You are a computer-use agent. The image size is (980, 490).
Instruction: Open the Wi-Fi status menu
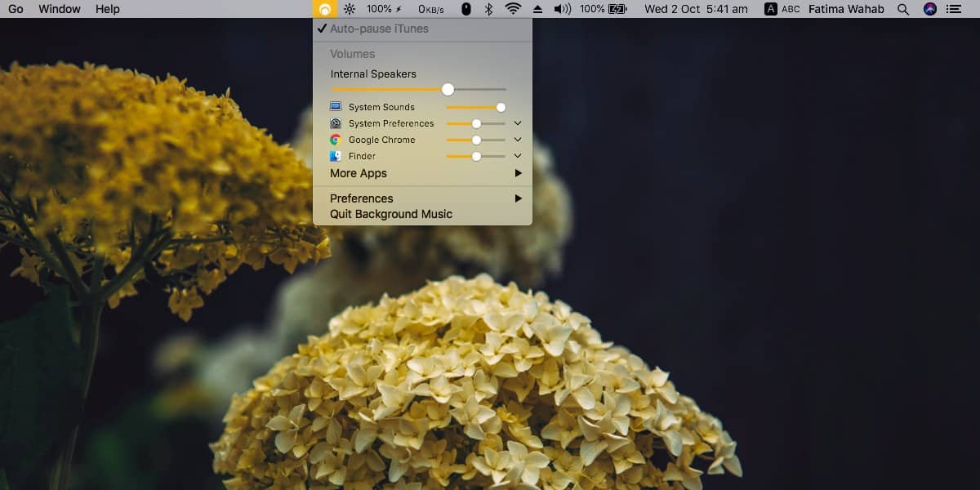coord(513,9)
